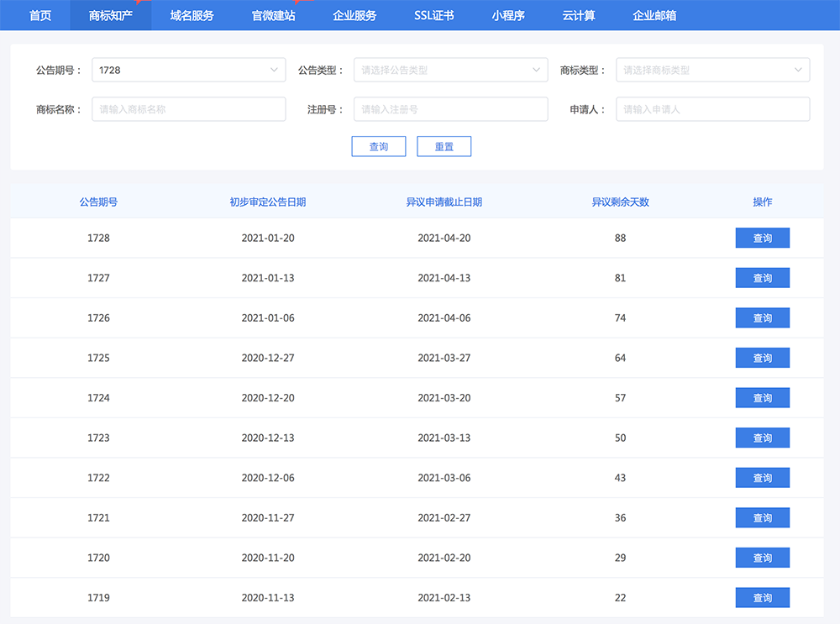This screenshot has height=624, width=840.
Task: Open the 官微建站 menu item
Action: [273, 15]
